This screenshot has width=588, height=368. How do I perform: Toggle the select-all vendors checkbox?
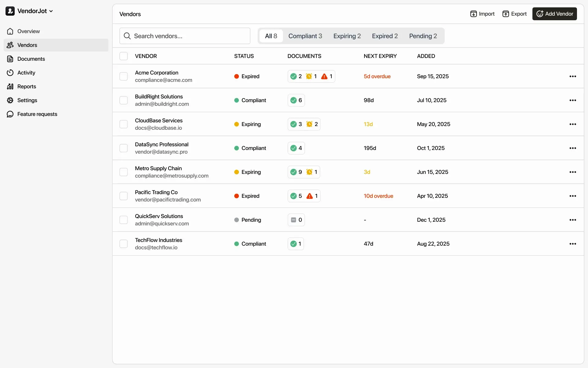coord(123,56)
